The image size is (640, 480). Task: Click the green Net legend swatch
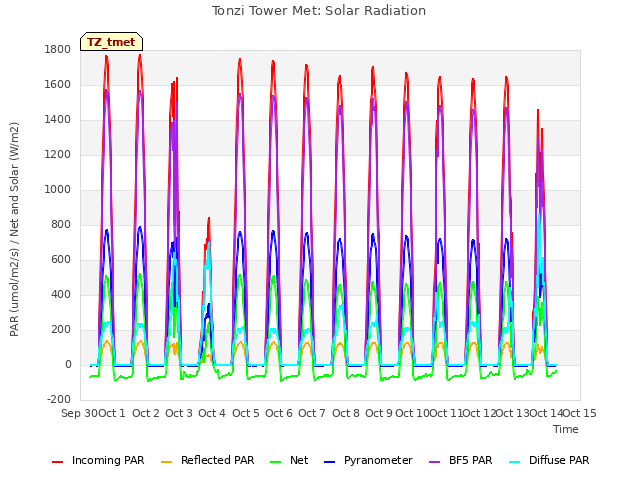276,462
